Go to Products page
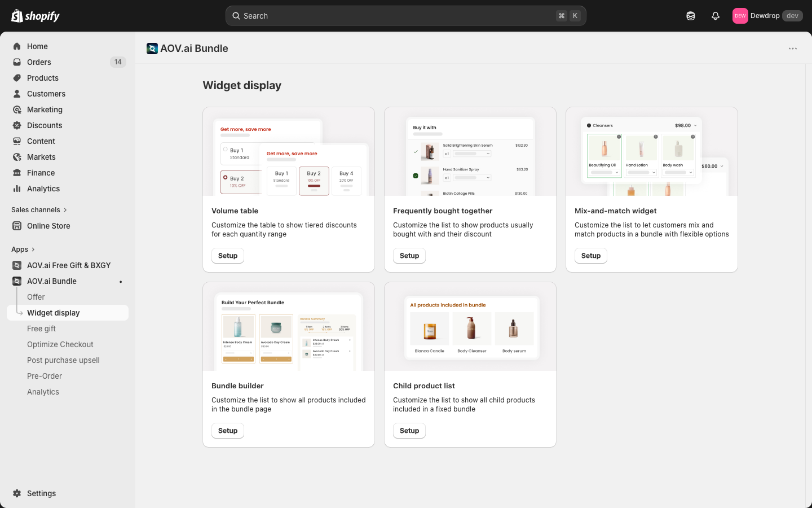Screen dimensions: 812x508 point(68,78)
